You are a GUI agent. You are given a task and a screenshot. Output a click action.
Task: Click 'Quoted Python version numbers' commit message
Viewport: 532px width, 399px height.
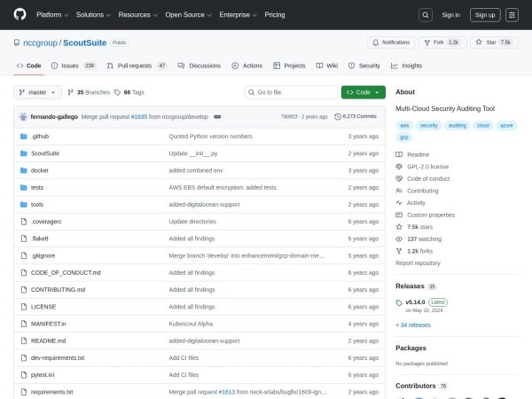210,137
